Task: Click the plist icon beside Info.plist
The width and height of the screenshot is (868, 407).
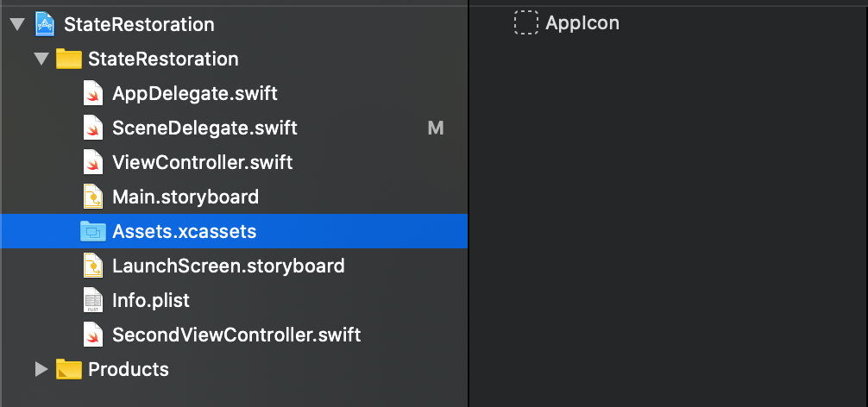Action: (x=93, y=300)
